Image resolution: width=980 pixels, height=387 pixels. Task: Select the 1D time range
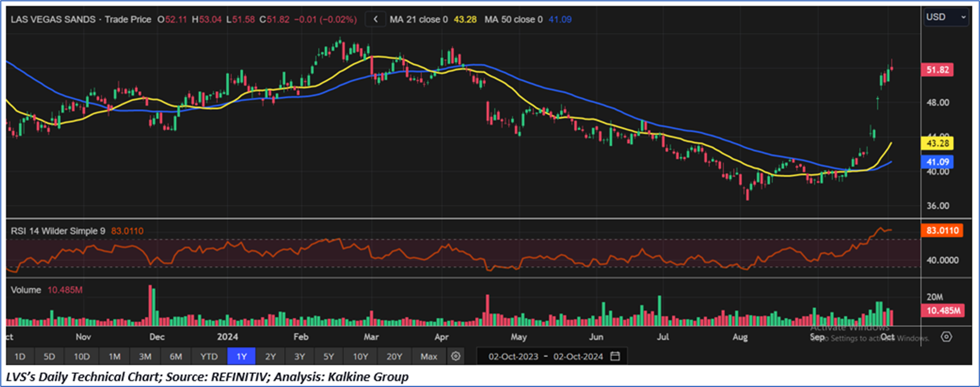(x=20, y=357)
